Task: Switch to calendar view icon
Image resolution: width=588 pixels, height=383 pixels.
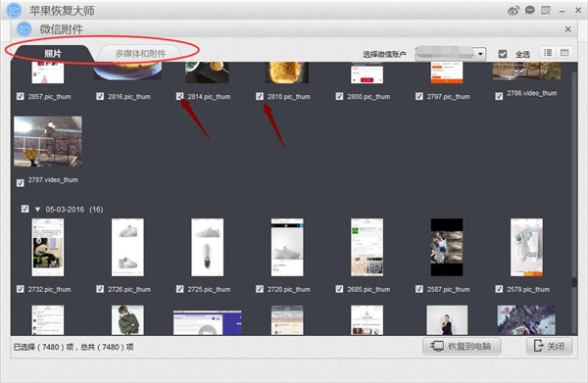Action: pyautogui.click(x=564, y=53)
